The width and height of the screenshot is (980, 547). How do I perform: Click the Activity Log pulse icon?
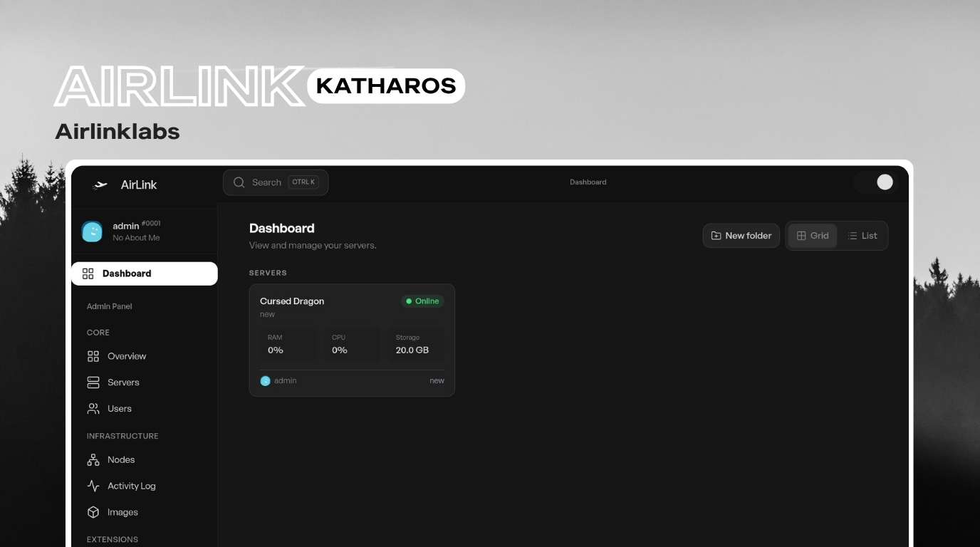pos(93,486)
